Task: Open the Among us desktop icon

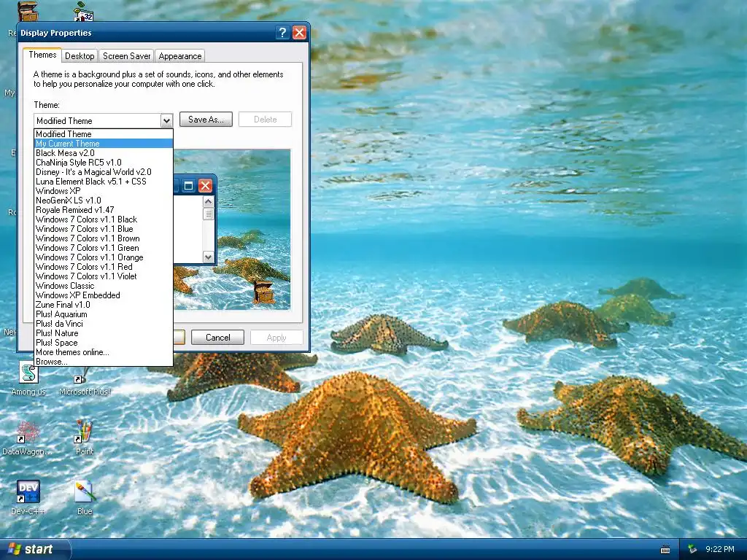Action: point(28,378)
